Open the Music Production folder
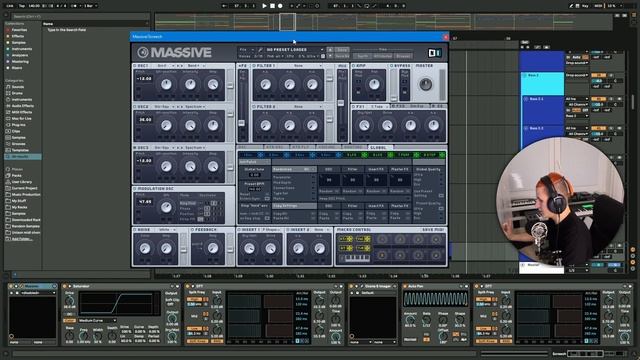 coord(26,194)
